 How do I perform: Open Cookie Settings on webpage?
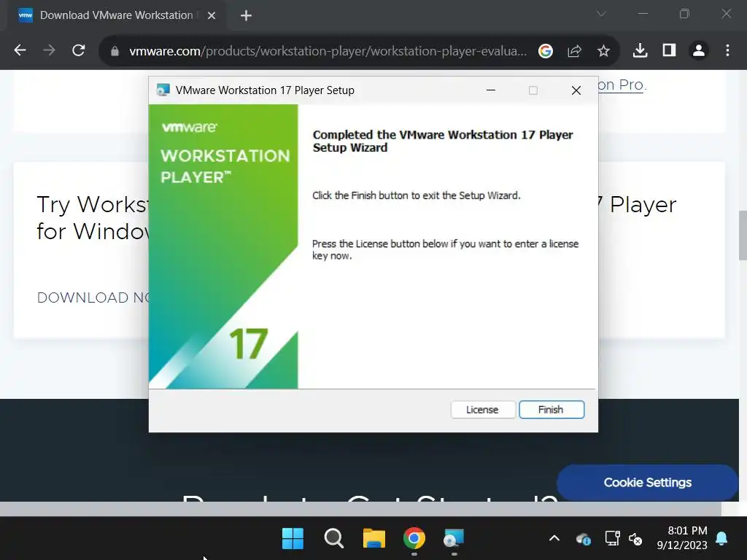tap(648, 483)
